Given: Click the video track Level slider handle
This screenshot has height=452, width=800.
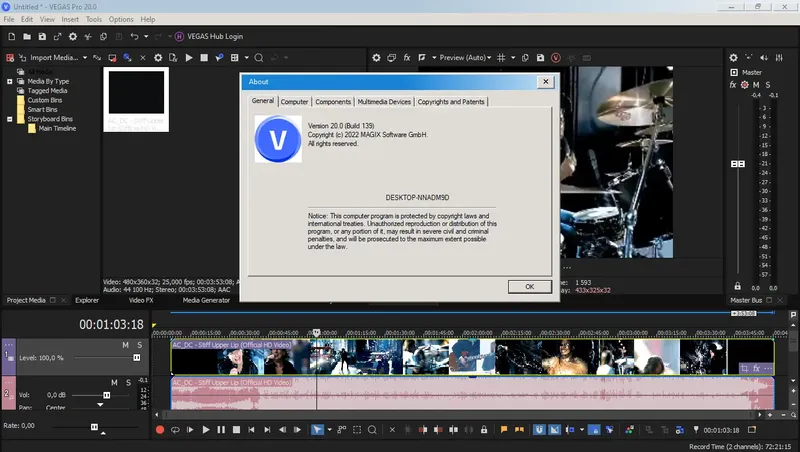Looking at the screenshot, I should 137,358.
